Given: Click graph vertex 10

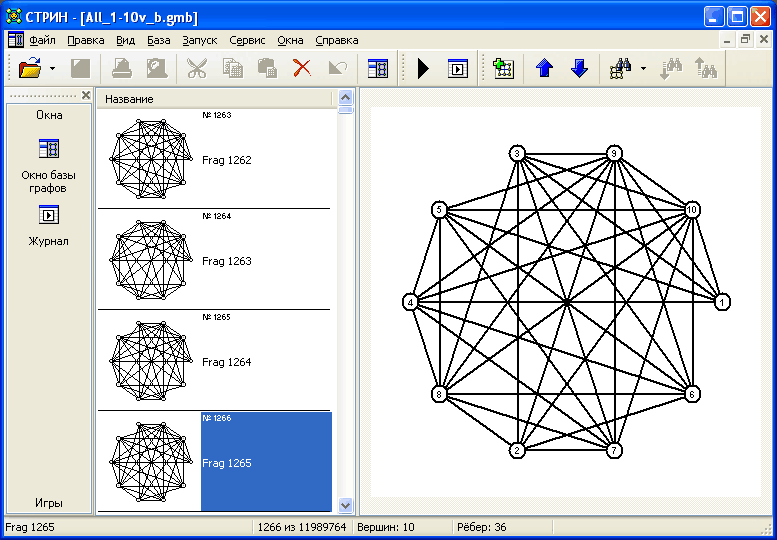Looking at the screenshot, I should coord(692,210).
